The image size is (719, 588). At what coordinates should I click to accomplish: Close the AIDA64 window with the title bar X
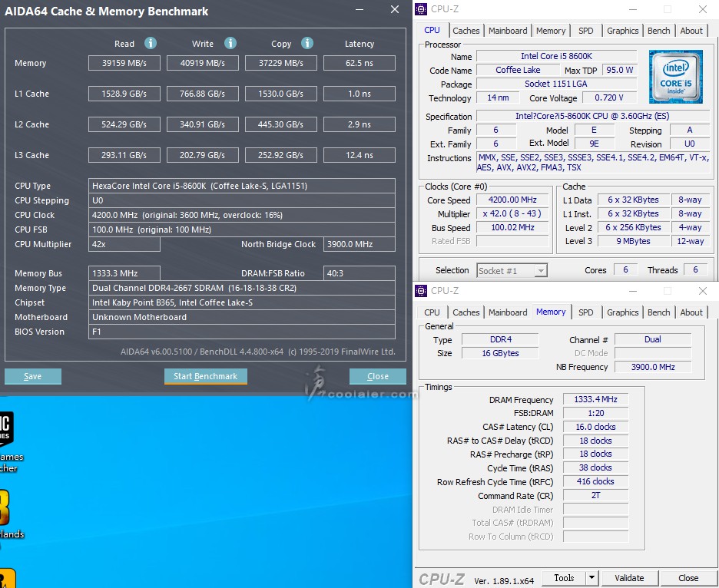395,10
